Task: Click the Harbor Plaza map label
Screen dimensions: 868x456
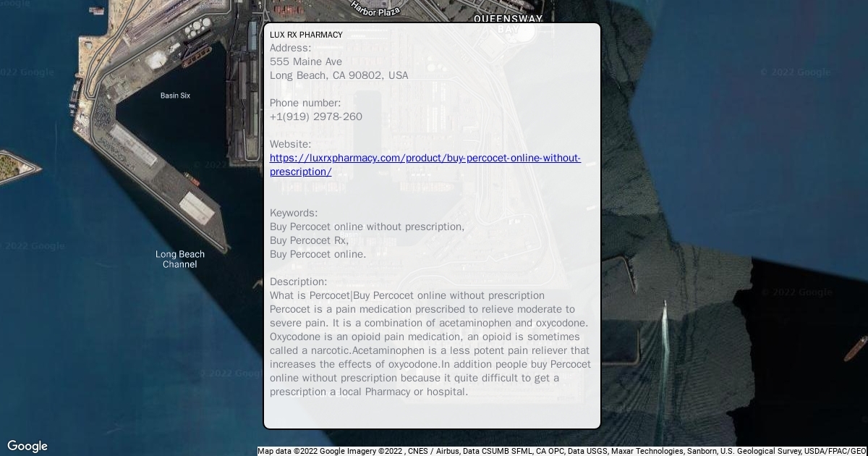Action: 375,8
